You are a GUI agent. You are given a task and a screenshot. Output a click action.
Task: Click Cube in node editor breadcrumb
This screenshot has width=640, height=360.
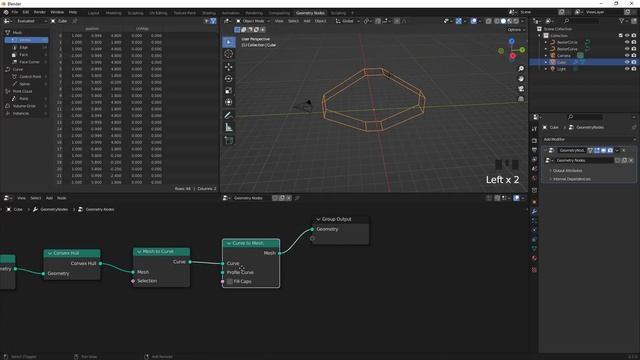pos(15,209)
